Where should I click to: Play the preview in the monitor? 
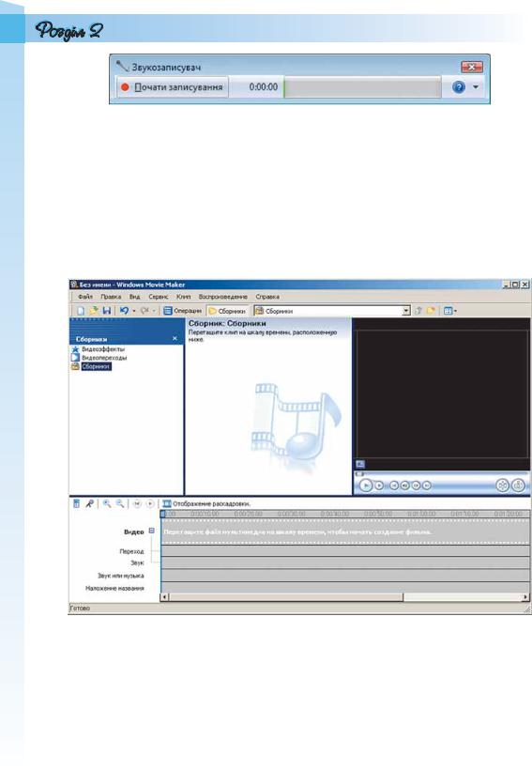pyautogui.click(x=366, y=485)
